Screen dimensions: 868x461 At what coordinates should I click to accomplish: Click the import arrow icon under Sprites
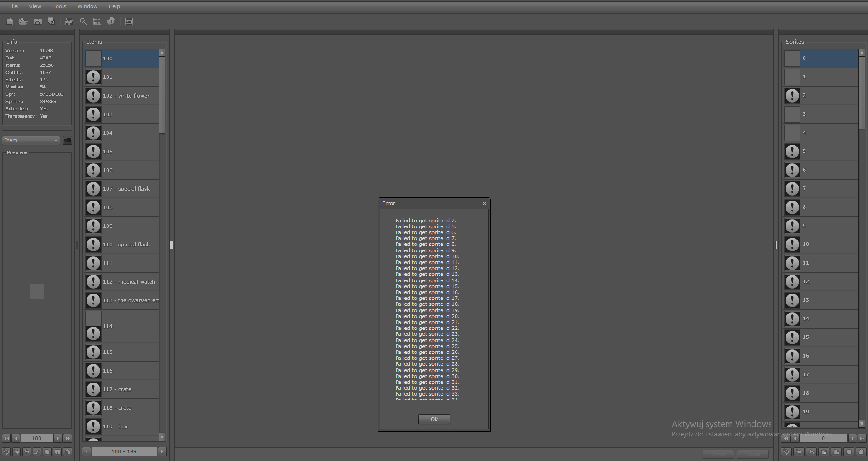coord(799,451)
